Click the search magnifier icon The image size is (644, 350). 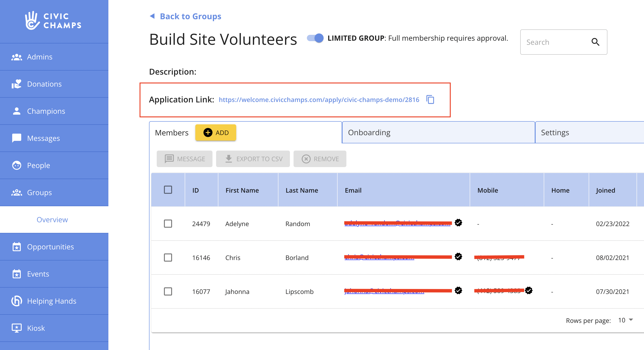coord(595,42)
